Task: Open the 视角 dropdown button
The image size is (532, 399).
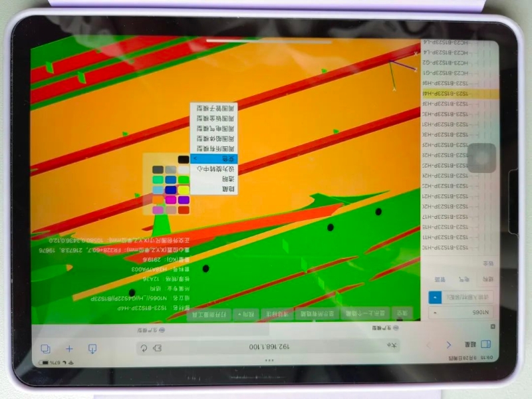Action: point(246,315)
